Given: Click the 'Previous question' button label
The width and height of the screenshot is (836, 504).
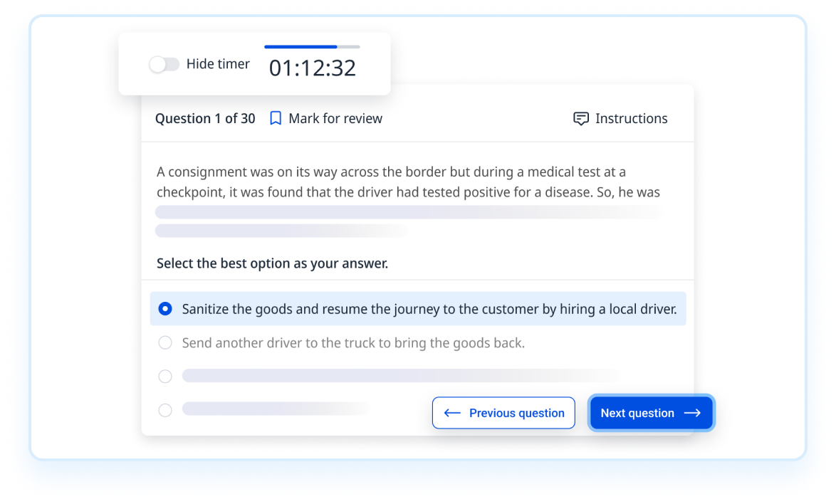Looking at the screenshot, I should 516,413.
